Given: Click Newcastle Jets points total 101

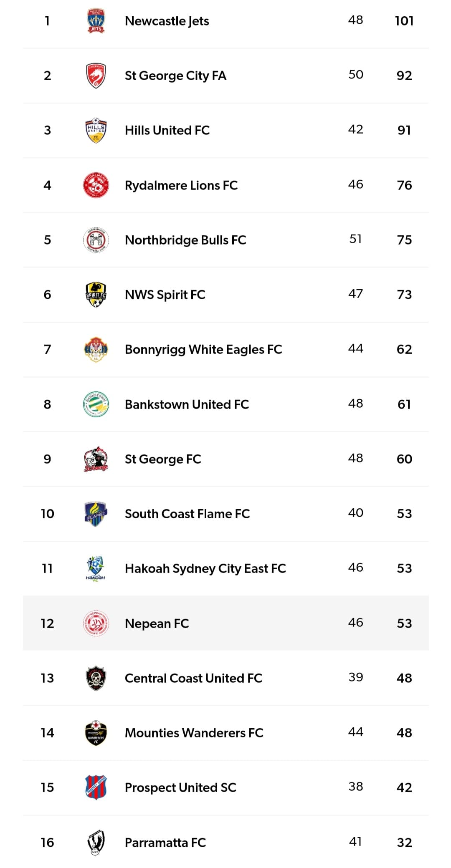Looking at the screenshot, I should click(404, 21).
